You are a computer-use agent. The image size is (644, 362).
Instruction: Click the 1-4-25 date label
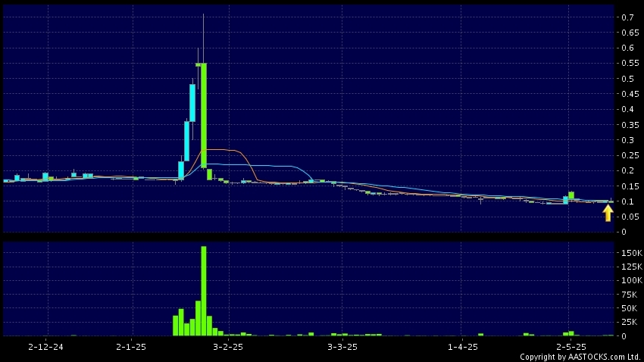[463, 347]
